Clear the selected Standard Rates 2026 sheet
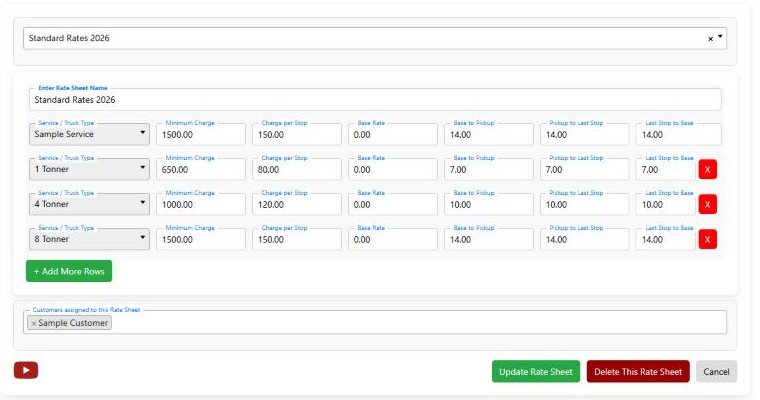The height and width of the screenshot is (400, 760). [x=711, y=39]
